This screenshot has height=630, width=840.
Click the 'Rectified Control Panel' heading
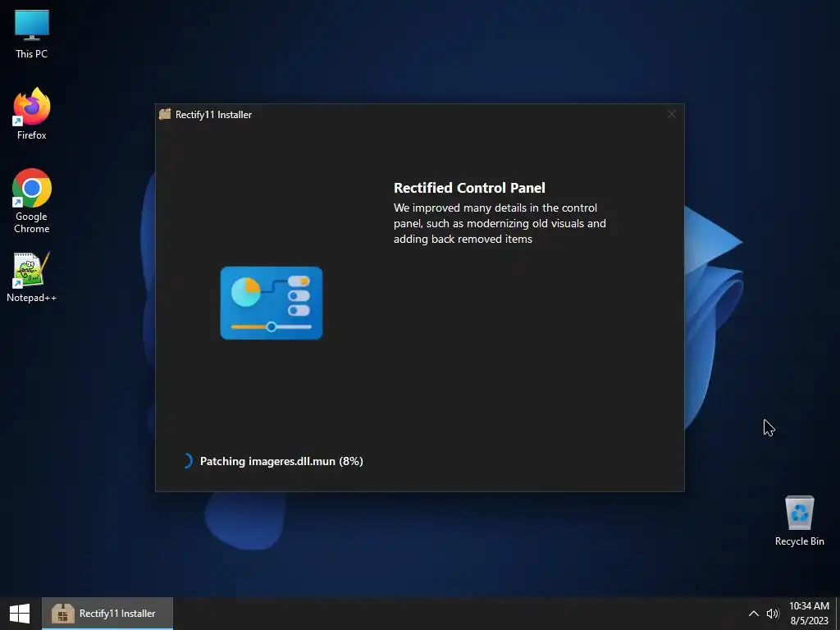(x=469, y=188)
